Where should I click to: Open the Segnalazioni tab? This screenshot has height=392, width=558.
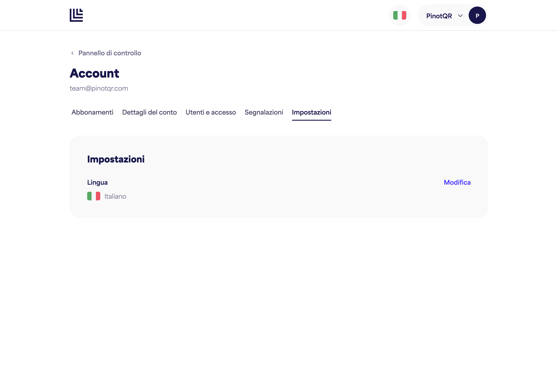[x=264, y=112]
